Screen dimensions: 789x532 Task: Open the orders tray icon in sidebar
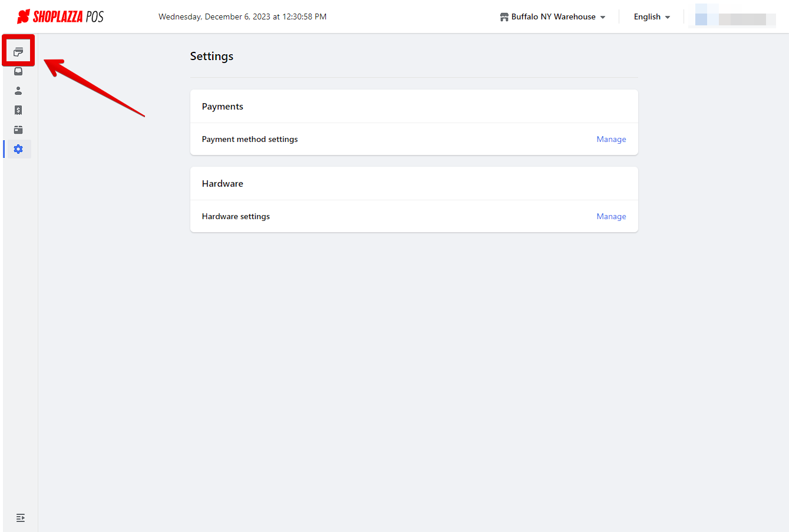tap(18, 71)
